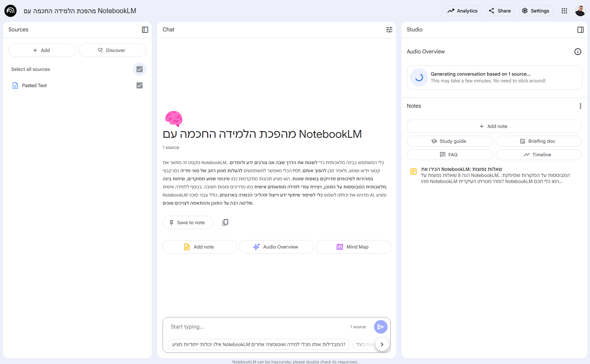Toggle Select all sources checkbox
Screen dimensions: 590x364
pos(140,69)
